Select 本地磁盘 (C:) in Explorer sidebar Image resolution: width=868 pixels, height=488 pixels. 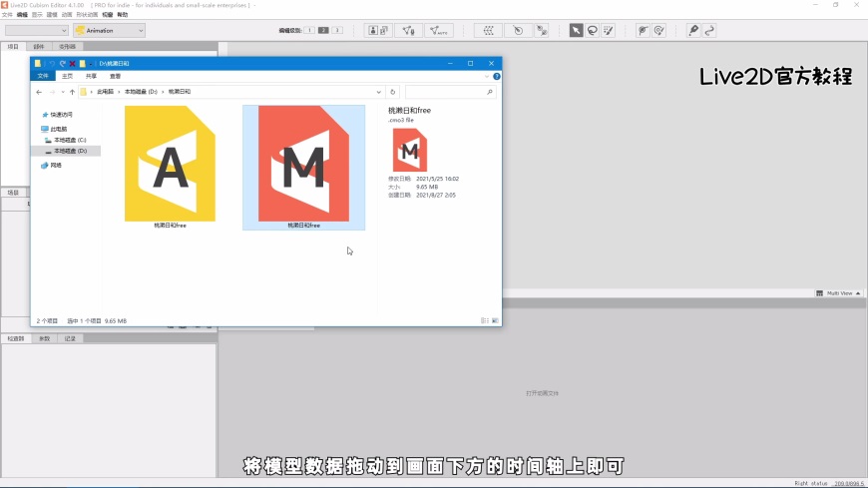click(70, 140)
